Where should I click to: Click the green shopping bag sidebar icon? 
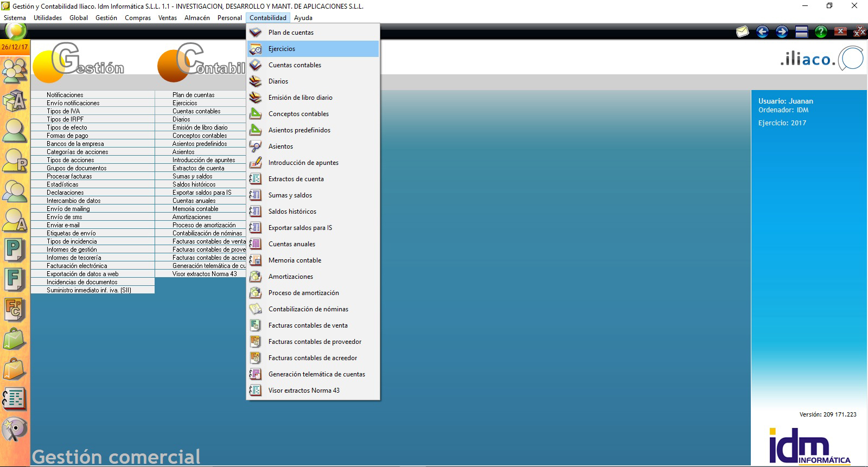click(x=15, y=340)
